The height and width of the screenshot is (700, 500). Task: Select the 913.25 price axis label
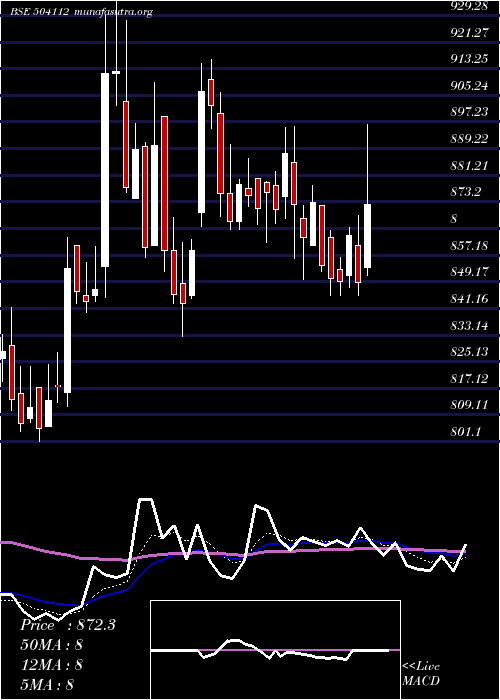(469, 59)
